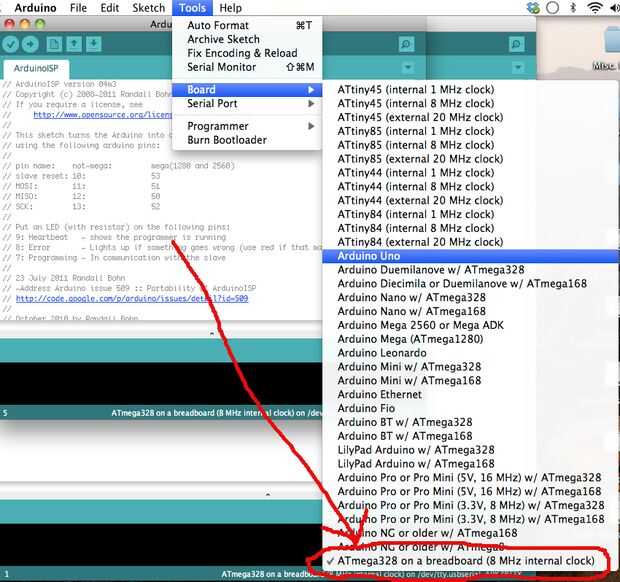This screenshot has width=620, height=582.
Task: Select Arduino Uno board
Action: [471, 256]
